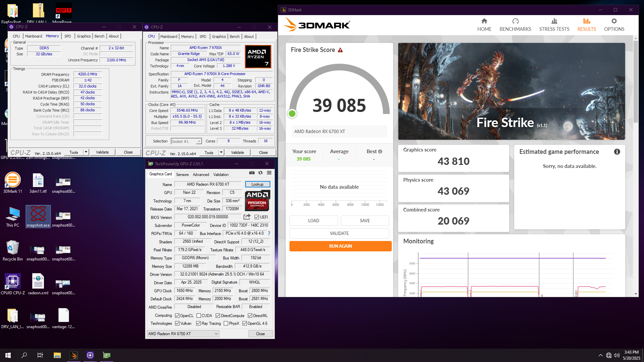Open Recycle Bin desktop icon

pyautogui.click(x=12, y=250)
